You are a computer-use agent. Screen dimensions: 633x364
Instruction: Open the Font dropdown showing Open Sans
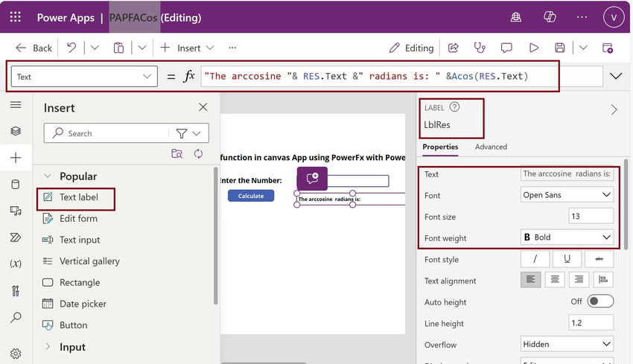point(567,195)
